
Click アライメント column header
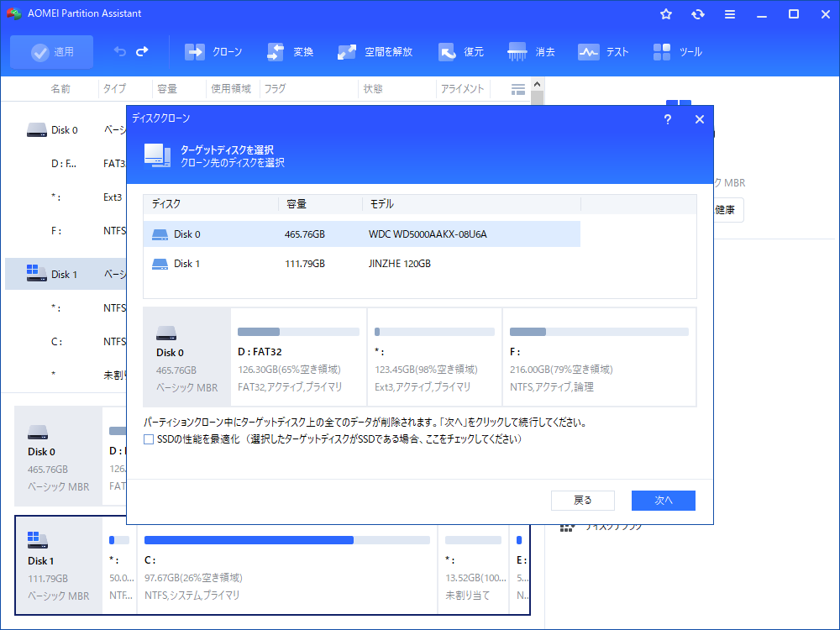tap(462, 89)
